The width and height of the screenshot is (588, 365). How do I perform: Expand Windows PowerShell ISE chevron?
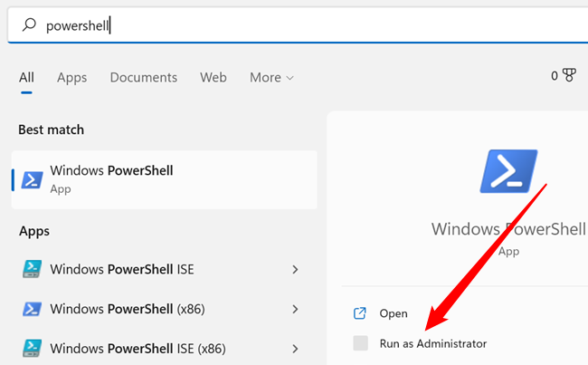295,269
